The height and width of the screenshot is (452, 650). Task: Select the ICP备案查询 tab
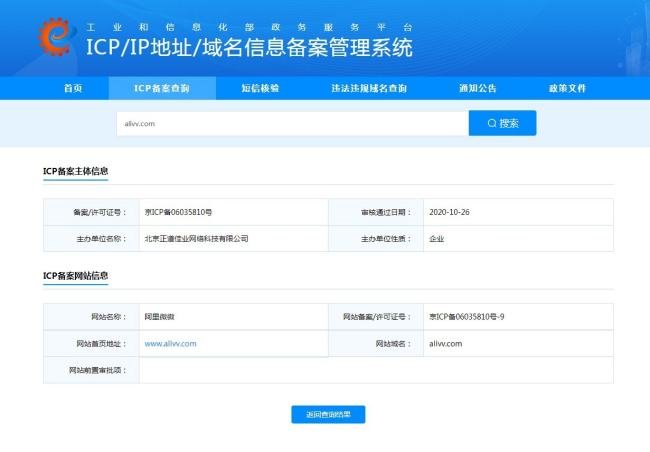pyautogui.click(x=162, y=88)
